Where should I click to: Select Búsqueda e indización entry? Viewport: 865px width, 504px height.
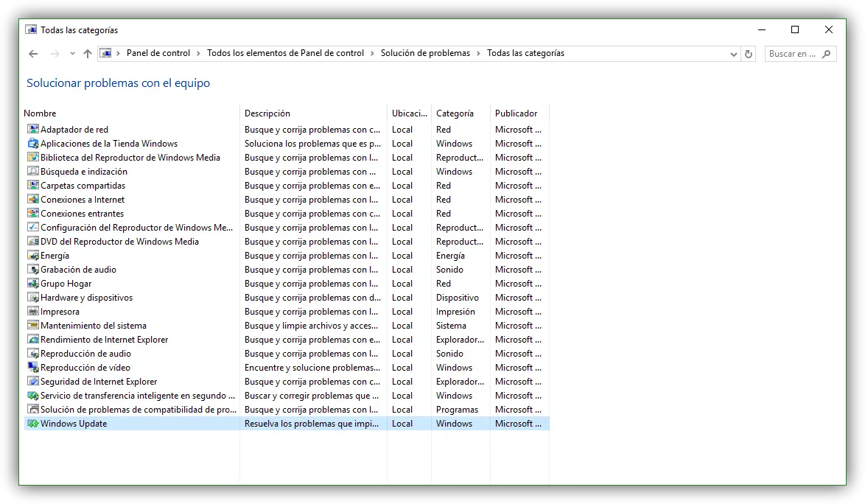(x=84, y=172)
